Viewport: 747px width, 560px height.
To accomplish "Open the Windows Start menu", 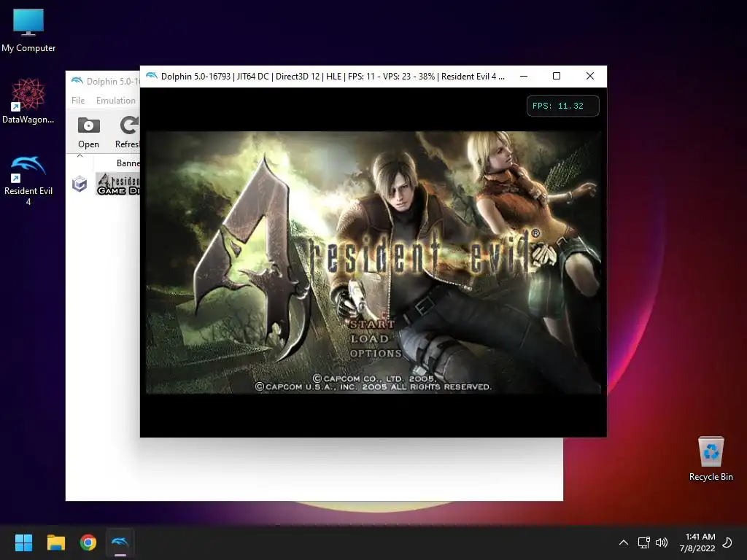I will click(x=23, y=542).
